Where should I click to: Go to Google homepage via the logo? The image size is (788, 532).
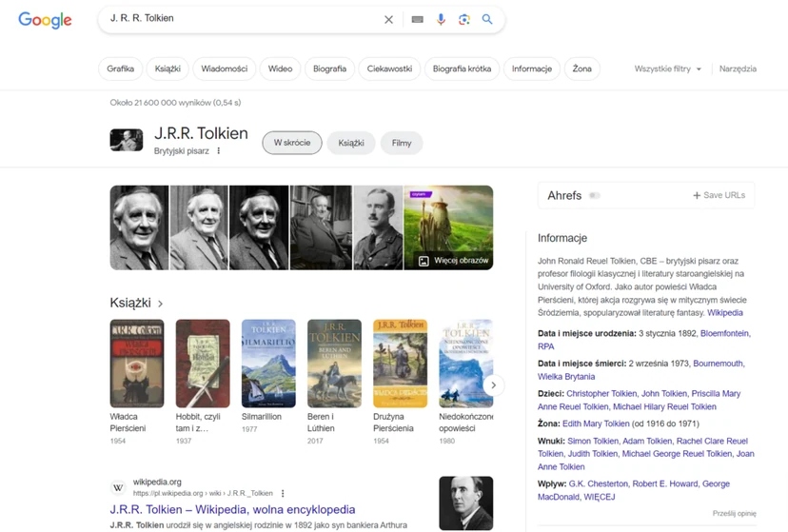[46, 20]
